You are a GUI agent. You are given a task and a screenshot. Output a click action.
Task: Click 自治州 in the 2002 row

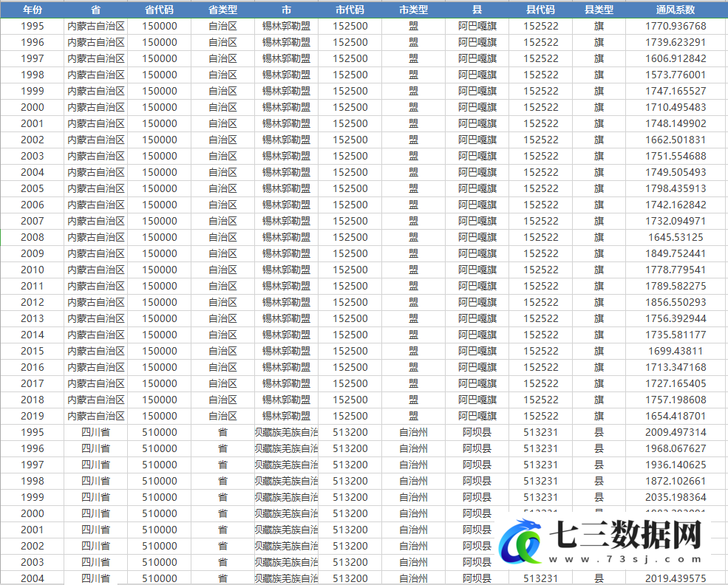point(414,546)
